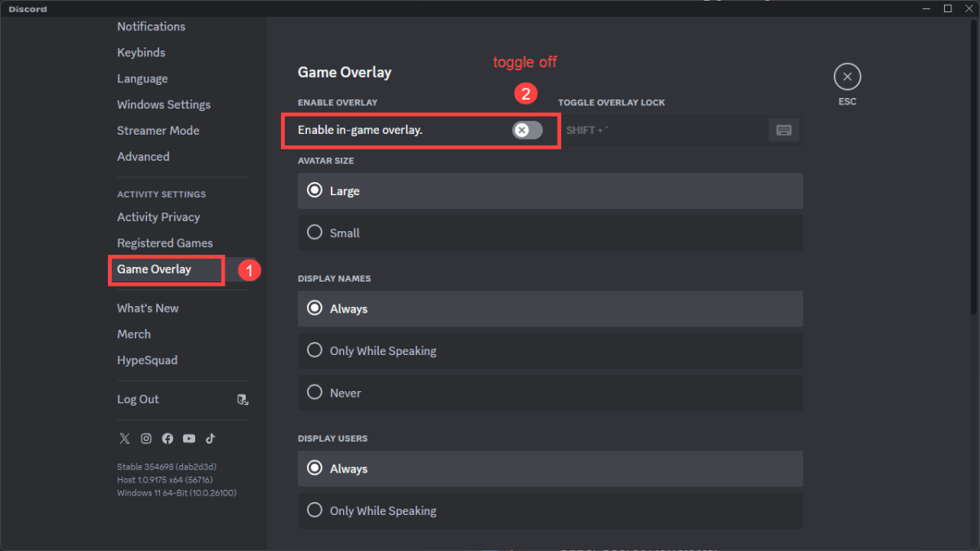Click the log out icon beside Log Out
This screenshot has height=551, width=980.
click(243, 400)
